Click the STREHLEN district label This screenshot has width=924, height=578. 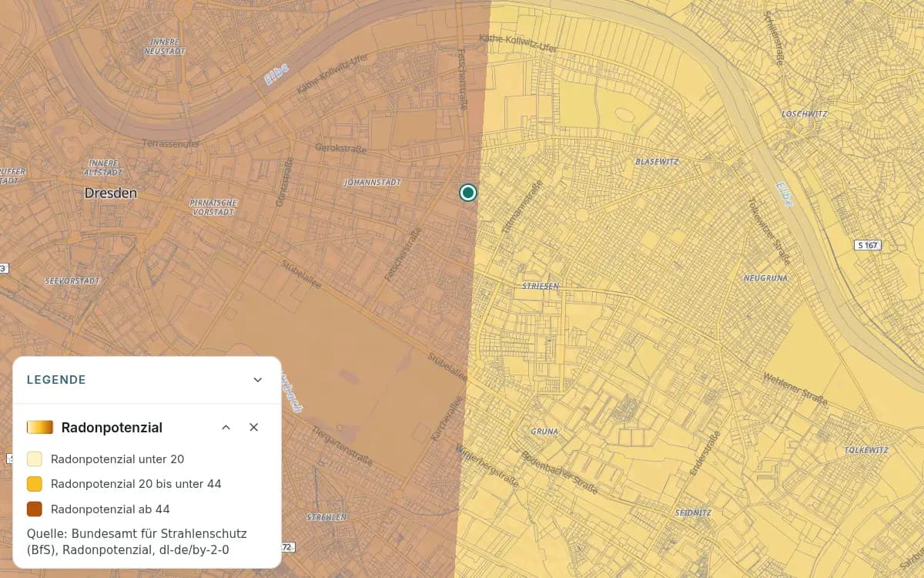[326, 517]
